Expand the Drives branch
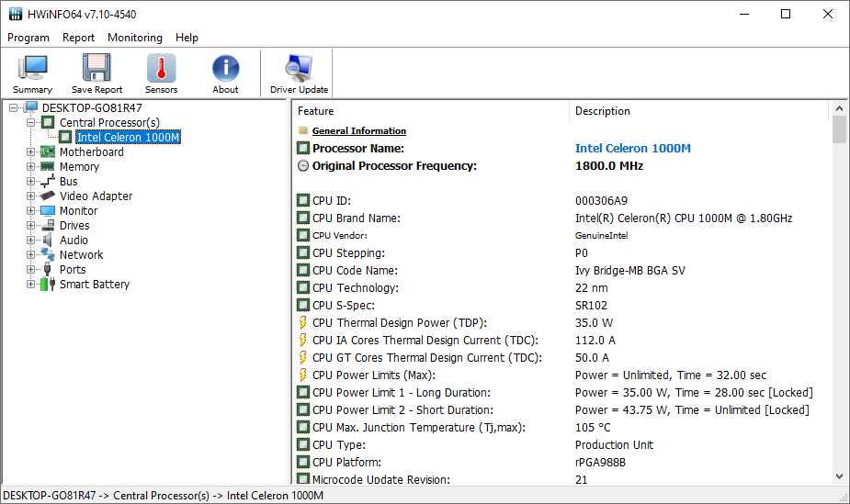 click(30, 225)
